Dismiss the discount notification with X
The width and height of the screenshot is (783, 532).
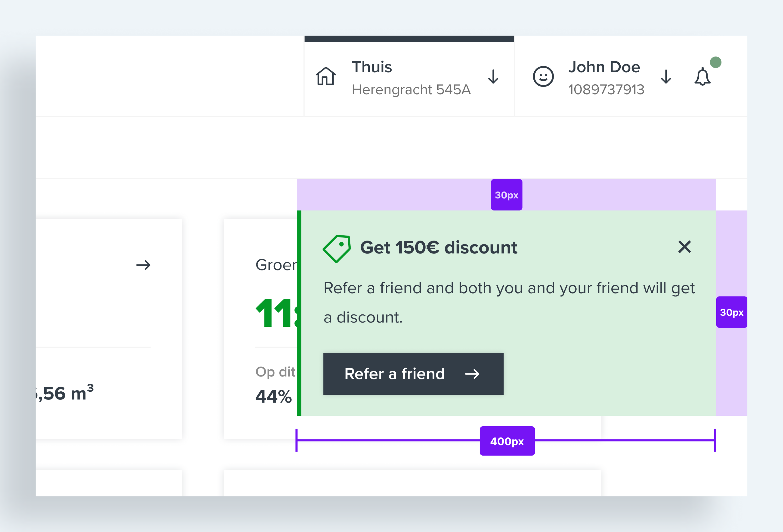pos(685,247)
